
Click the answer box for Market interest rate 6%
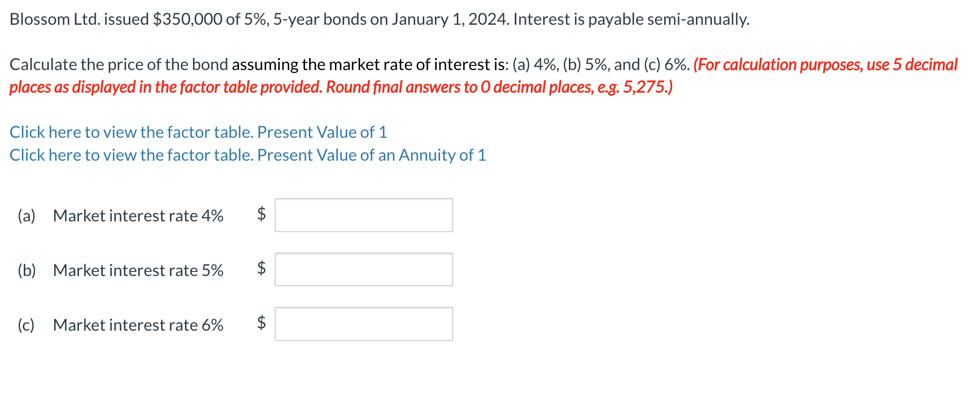click(x=363, y=323)
